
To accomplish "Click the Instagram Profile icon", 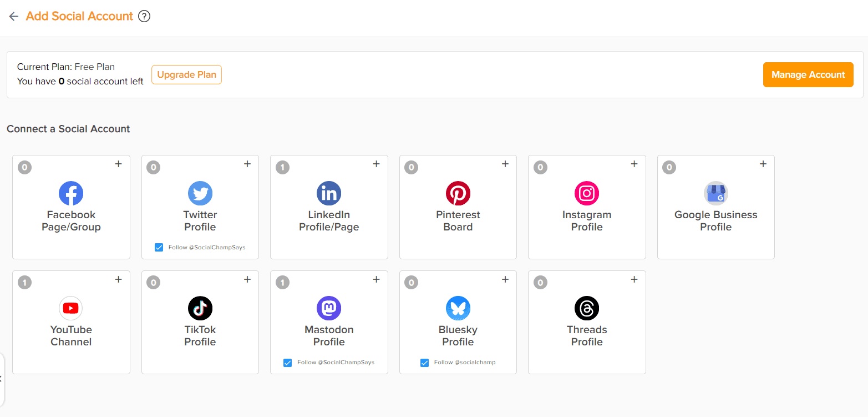I will pos(587,193).
